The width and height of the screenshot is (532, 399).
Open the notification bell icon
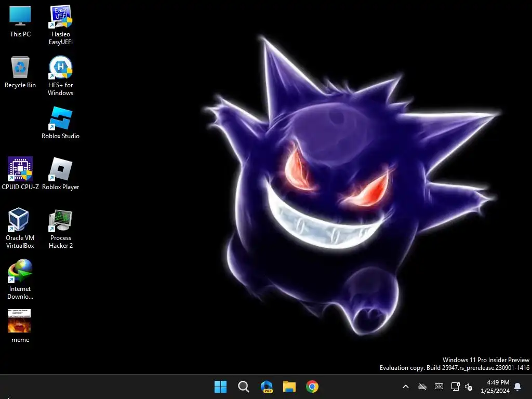pos(517,387)
